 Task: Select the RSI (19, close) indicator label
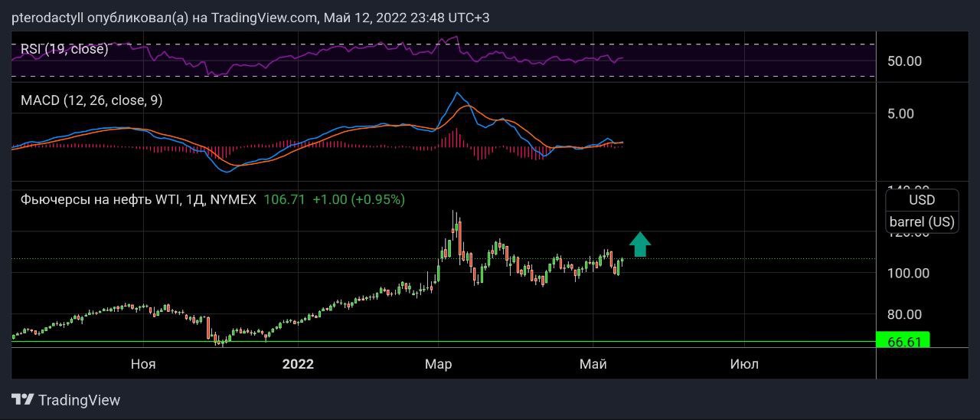pos(64,49)
